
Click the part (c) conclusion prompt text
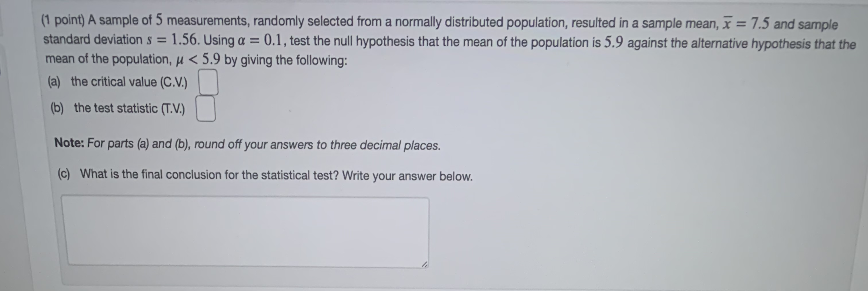point(263,175)
